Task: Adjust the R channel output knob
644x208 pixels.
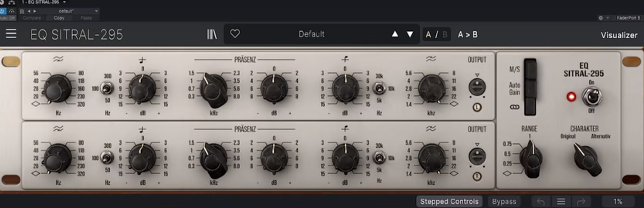Action: coord(477,155)
